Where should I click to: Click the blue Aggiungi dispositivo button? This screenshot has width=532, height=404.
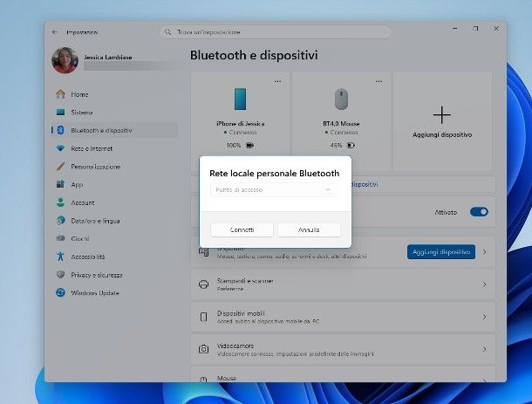coord(441,252)
